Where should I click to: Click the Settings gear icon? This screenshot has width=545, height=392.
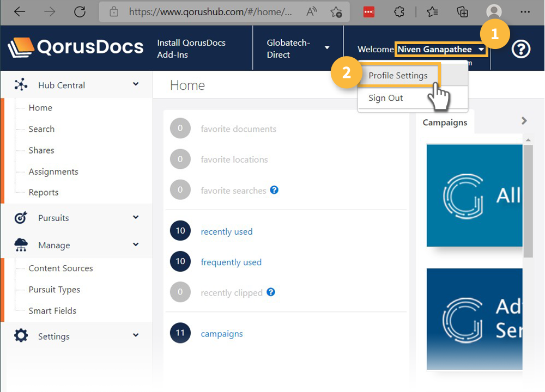pyautogui.click(x=21, y=336)
